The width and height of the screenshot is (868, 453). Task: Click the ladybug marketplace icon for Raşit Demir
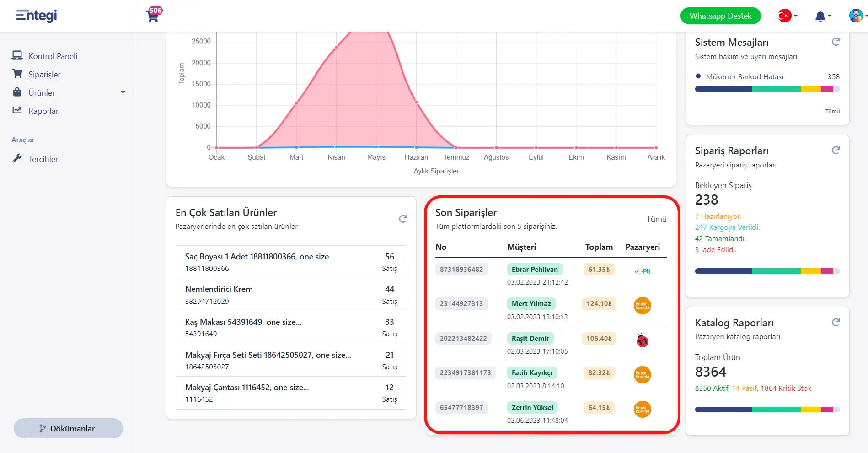(643, 340)
